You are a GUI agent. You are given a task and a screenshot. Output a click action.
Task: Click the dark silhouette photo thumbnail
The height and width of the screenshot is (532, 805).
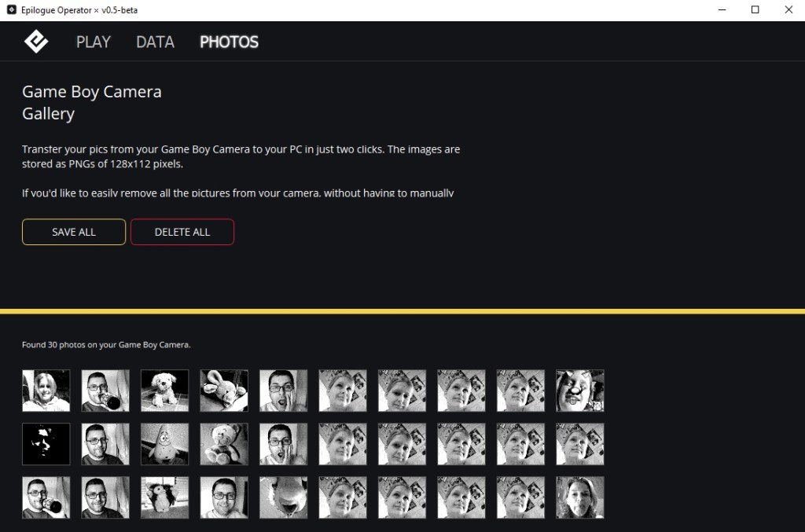pyautogui.click(x=46, y=444)
